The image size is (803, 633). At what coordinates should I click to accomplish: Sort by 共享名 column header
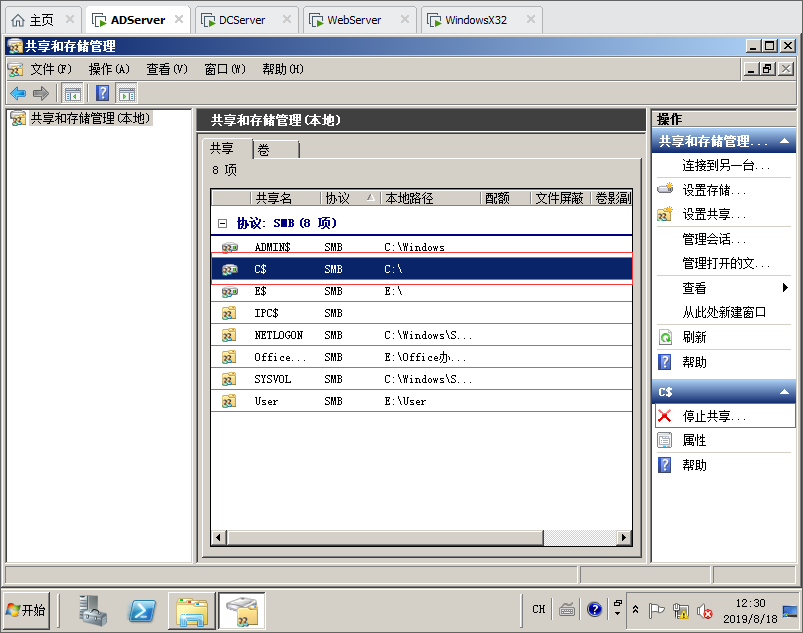click(285, 198)
